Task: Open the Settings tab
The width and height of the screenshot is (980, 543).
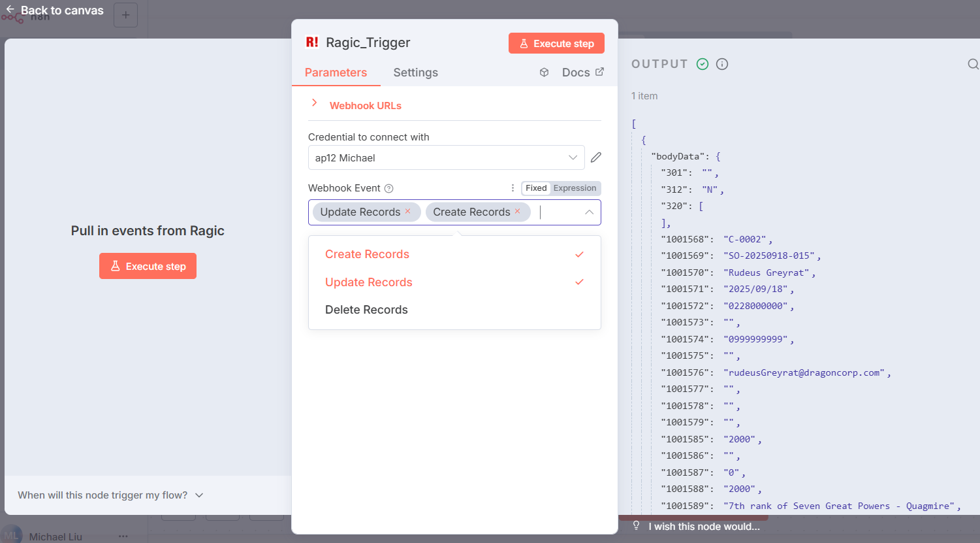Action: pos(415,73)
